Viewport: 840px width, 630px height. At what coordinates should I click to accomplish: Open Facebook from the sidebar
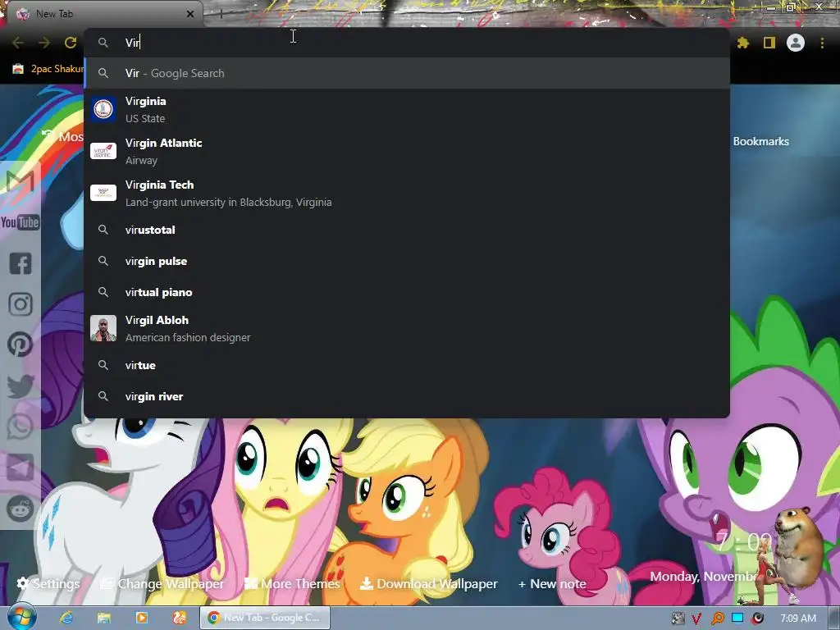point(21,263)
